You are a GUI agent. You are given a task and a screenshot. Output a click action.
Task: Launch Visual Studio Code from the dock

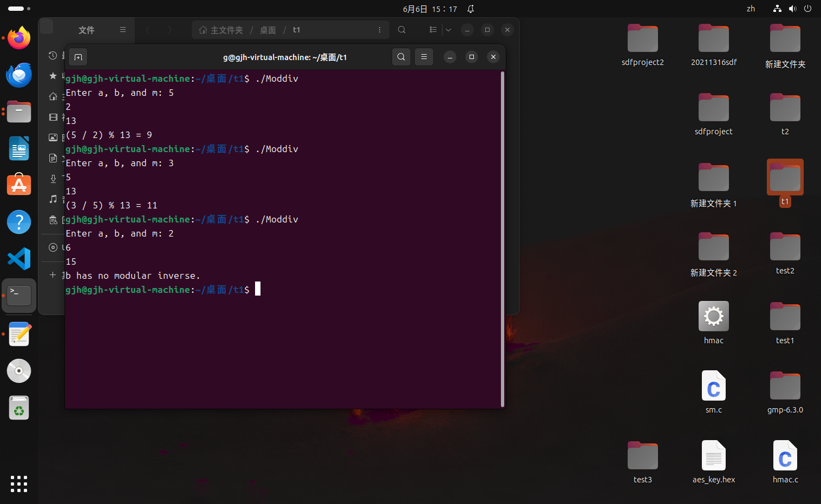[19, 259]
